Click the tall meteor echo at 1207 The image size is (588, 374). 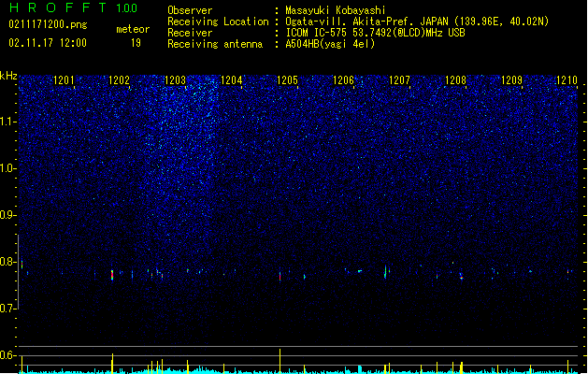click(x=385, y=271)
